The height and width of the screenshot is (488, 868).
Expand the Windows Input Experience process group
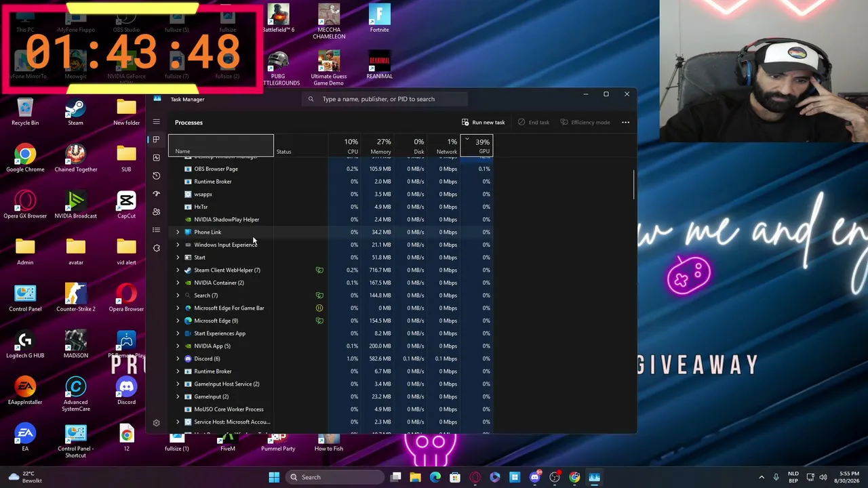[178, 245]
